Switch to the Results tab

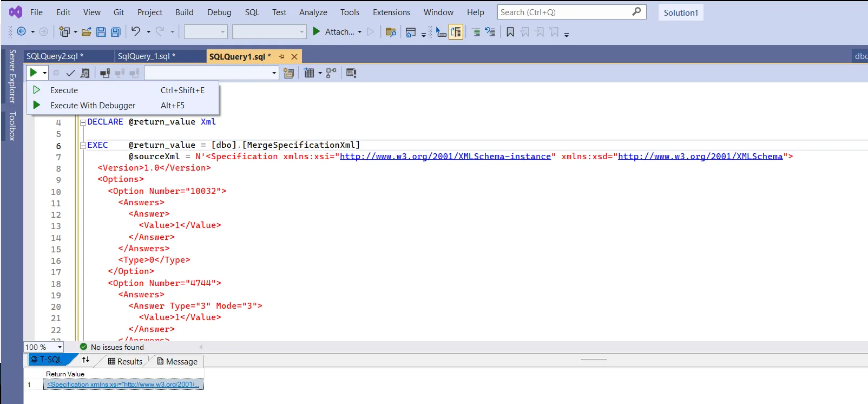coord(125,361)
